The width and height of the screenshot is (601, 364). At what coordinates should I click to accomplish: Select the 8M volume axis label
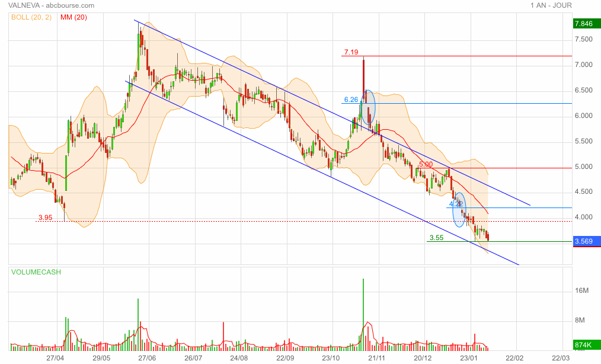(x=580, y=320)
